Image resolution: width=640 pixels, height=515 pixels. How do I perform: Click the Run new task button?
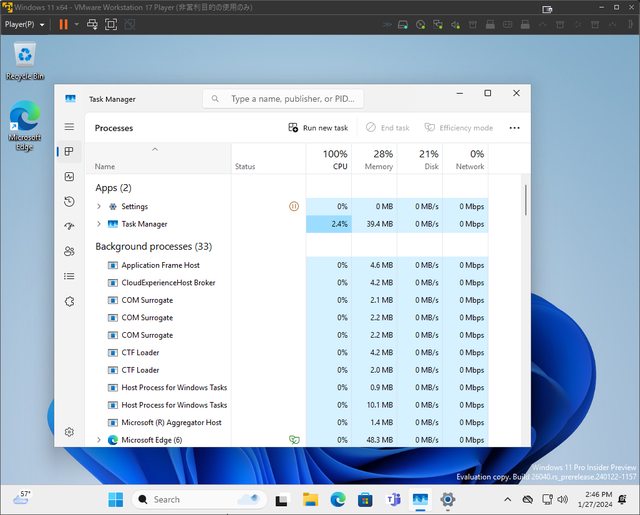(x=318, y=128)
